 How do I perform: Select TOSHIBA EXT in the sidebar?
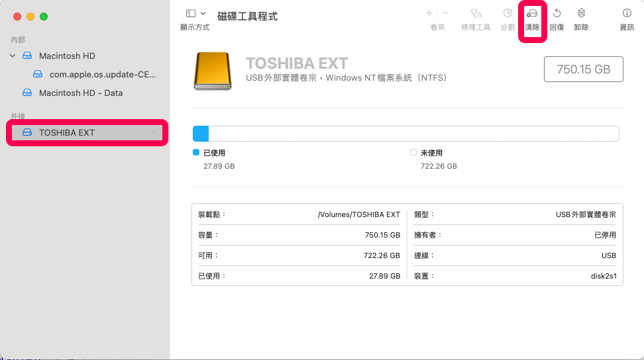click(x=87, y=132)
